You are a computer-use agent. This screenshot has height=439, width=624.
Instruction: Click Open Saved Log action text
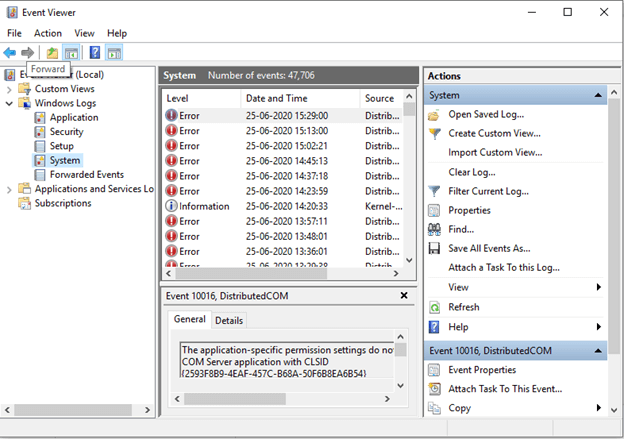click(486, 114)
